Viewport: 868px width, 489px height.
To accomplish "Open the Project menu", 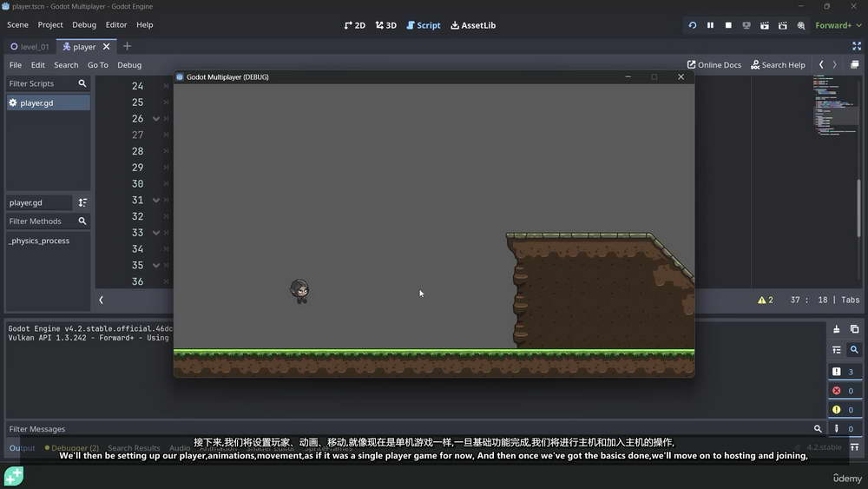I will pos(50,25).
